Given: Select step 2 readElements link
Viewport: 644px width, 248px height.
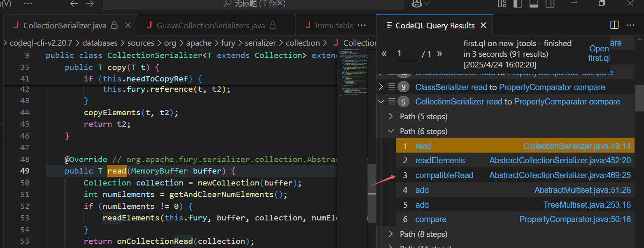Looking at the screenshot, I should [440, 160].
